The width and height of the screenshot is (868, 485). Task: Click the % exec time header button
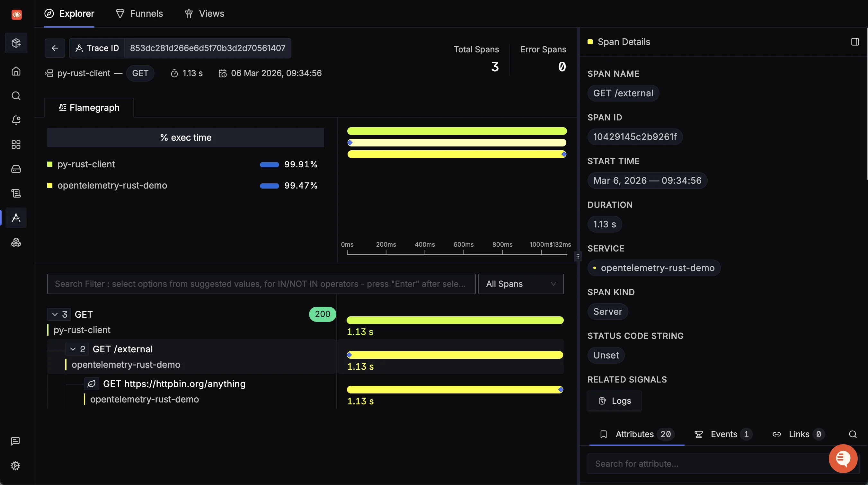coord(186,137)
